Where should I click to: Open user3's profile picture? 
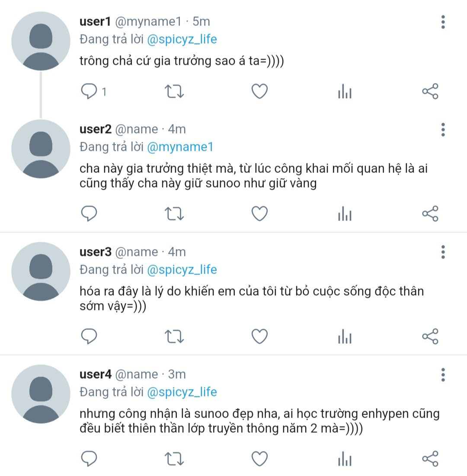tap(41, 272)
